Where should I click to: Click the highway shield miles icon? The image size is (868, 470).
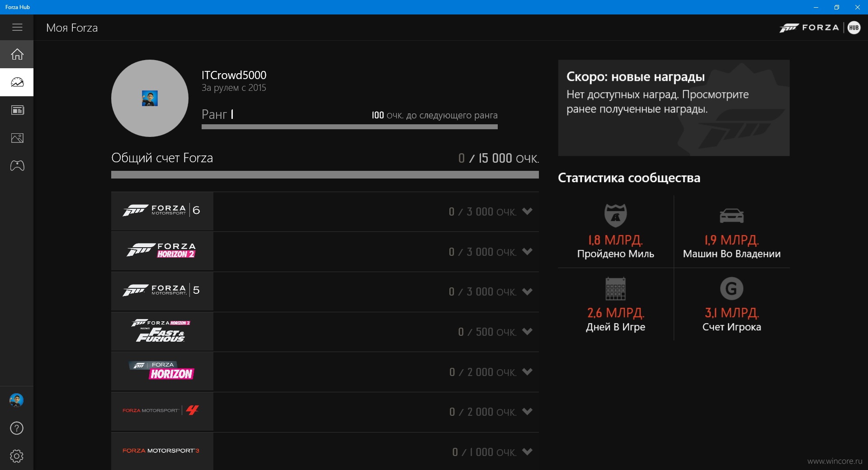[616, 215]
